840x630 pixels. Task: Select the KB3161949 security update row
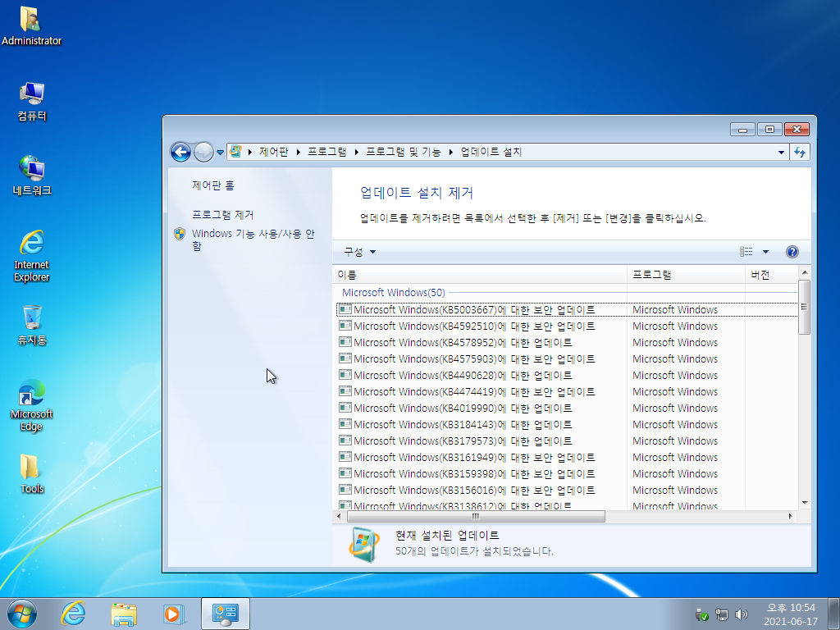567,458
